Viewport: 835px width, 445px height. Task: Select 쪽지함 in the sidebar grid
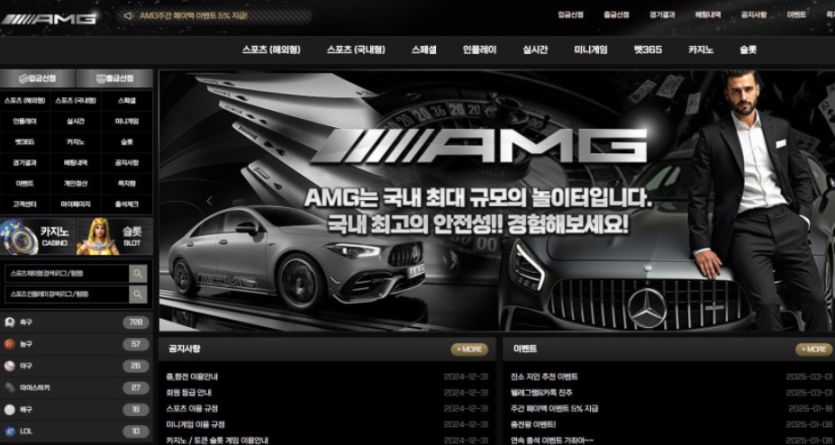tap(127, 184)
